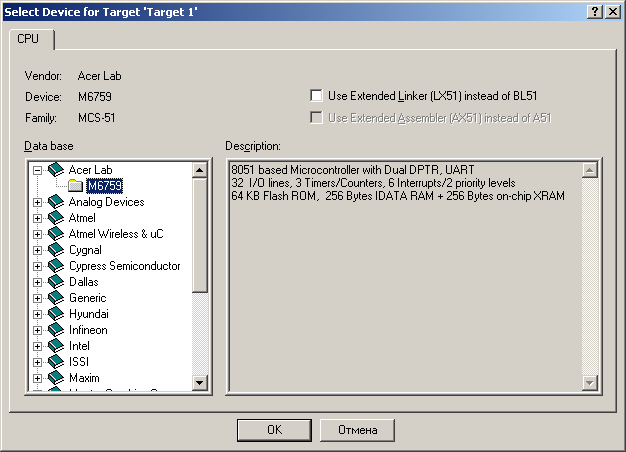Image resolution: width=626 pixels, height=452 pixels.
Task: Expand the Cypress Semiconductor node
Action: [38, 266]
